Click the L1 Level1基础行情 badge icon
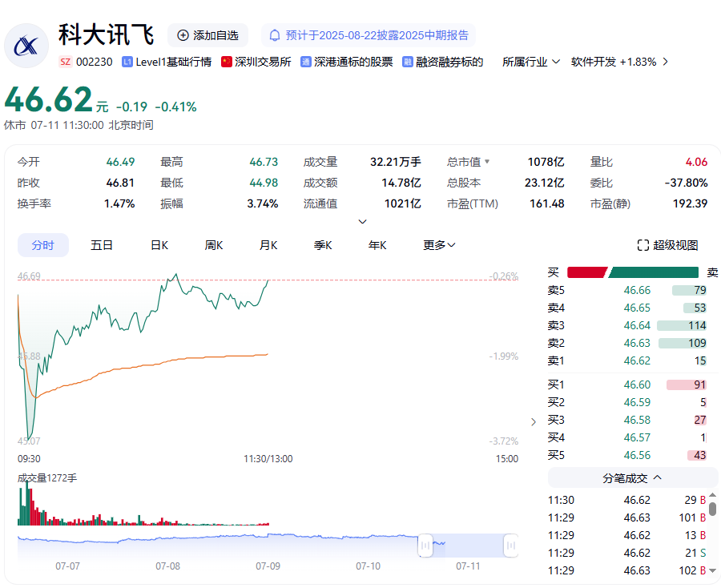The width and height of the screenshot is (721, 588). [x=127, y=62]
